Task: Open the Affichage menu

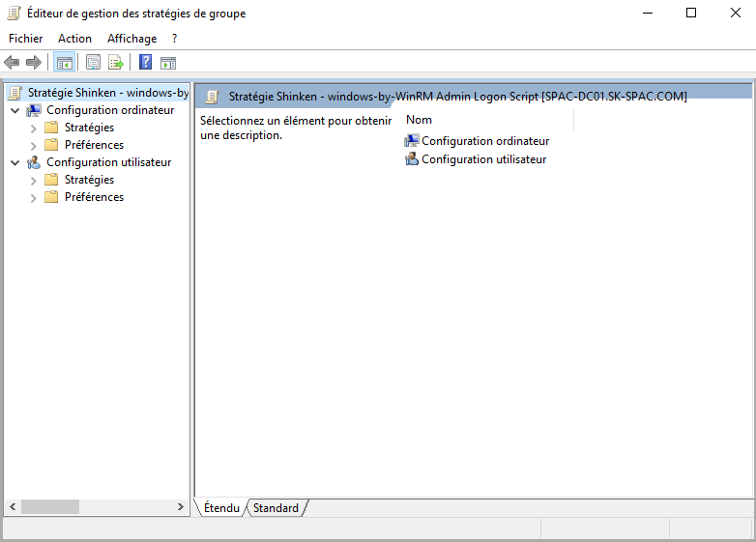Action: 131,39
